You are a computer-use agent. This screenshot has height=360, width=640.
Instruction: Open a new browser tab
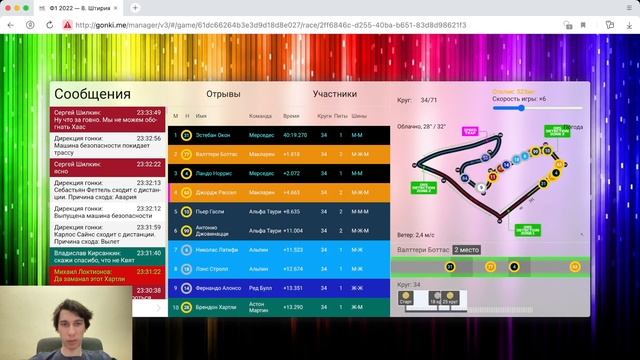coord(135,8)
